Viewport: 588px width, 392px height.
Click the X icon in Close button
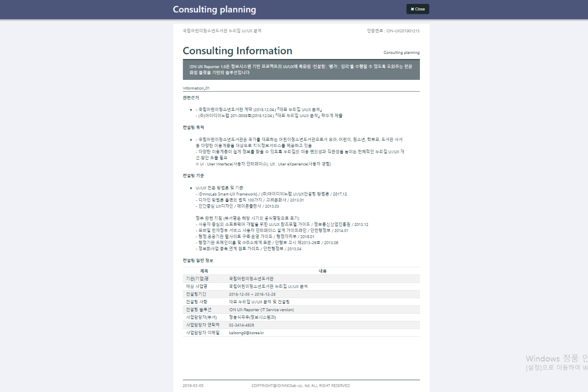click(412, 9)
